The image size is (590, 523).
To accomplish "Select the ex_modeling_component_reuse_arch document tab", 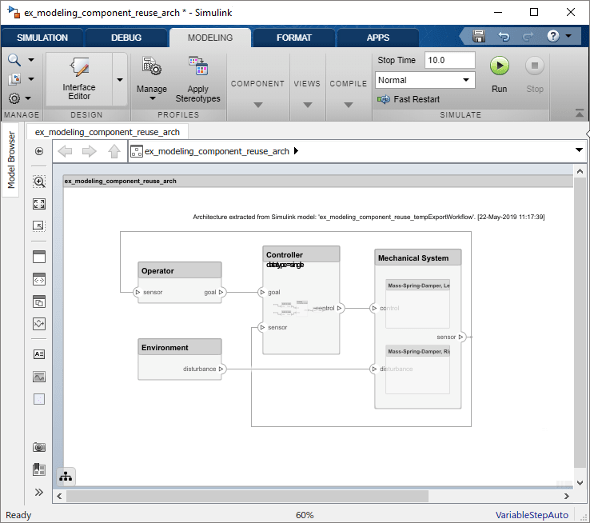I will click(x=107, y=132).
